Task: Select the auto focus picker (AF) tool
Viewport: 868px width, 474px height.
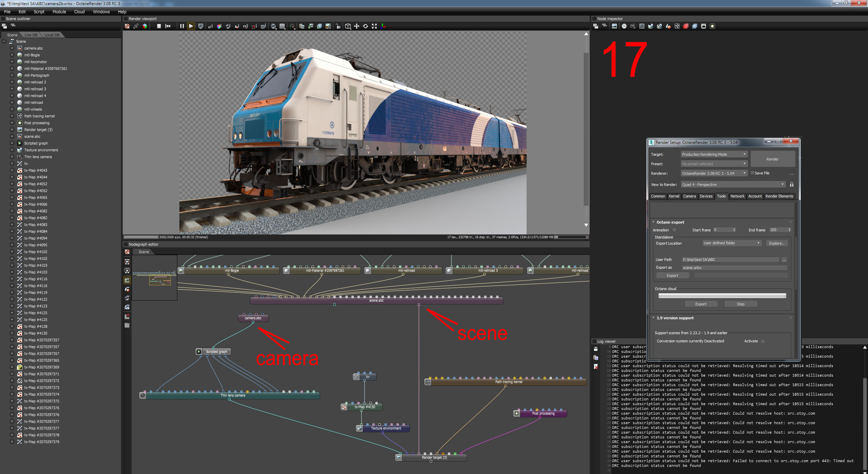Action: pos(210,26)
